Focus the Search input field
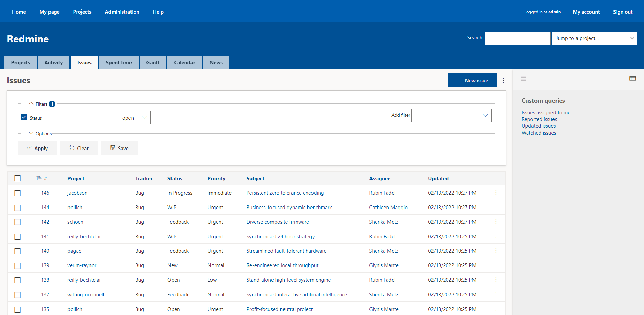The width and height of the screenshot is (644, 315). coord(518,38)
